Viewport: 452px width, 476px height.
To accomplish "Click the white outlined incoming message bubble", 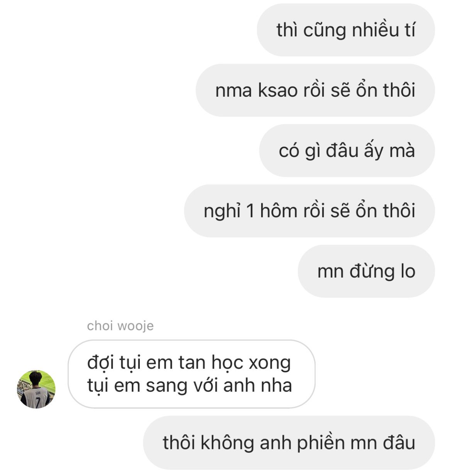I will tap(192, 374).
